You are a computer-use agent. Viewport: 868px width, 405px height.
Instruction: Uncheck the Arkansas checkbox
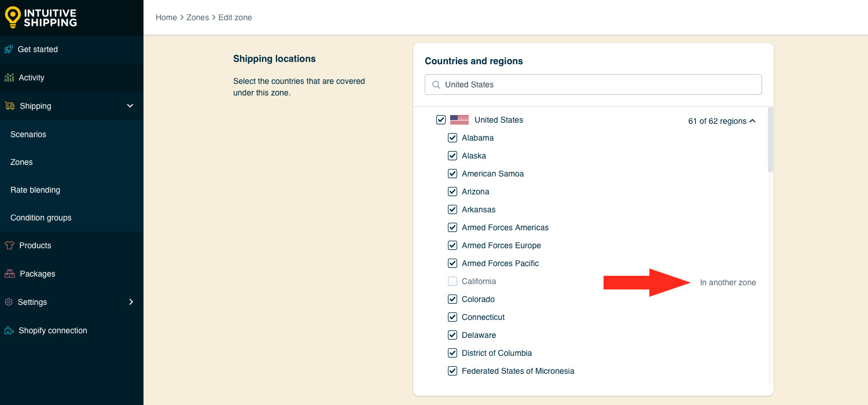pyautogui.click(x=453, y=209)
